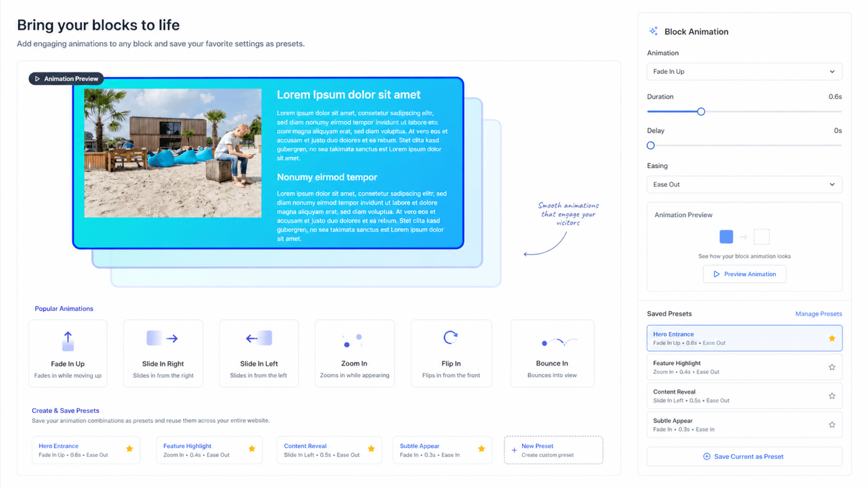868x489 pixels.
Task: Select Content Reveal preset in sidebar
Action: tap(744, 396)
